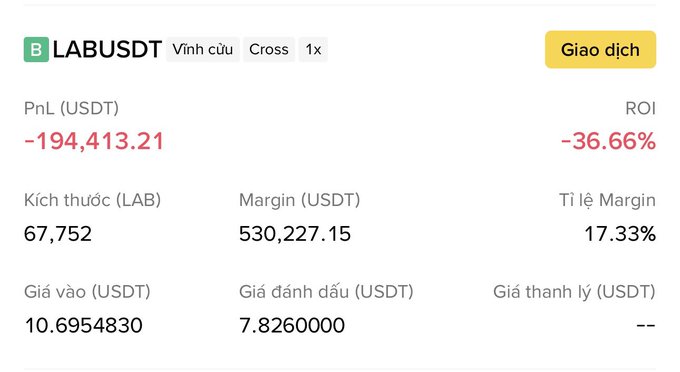Select the Vĩnh cửu contract tag
680x372 pixels.
[x=203, y=49]
